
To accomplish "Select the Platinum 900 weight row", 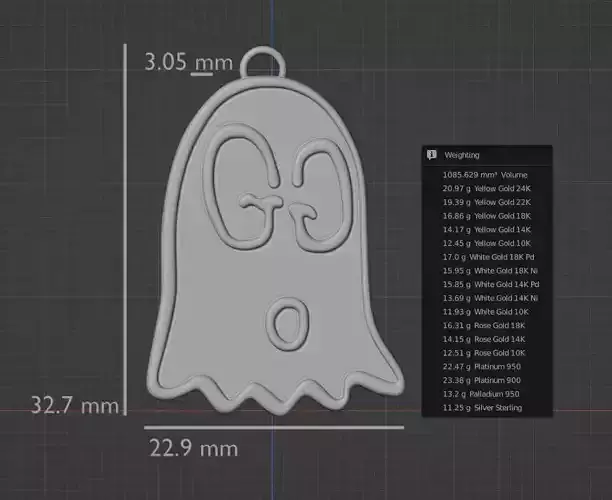I will 482,380.
